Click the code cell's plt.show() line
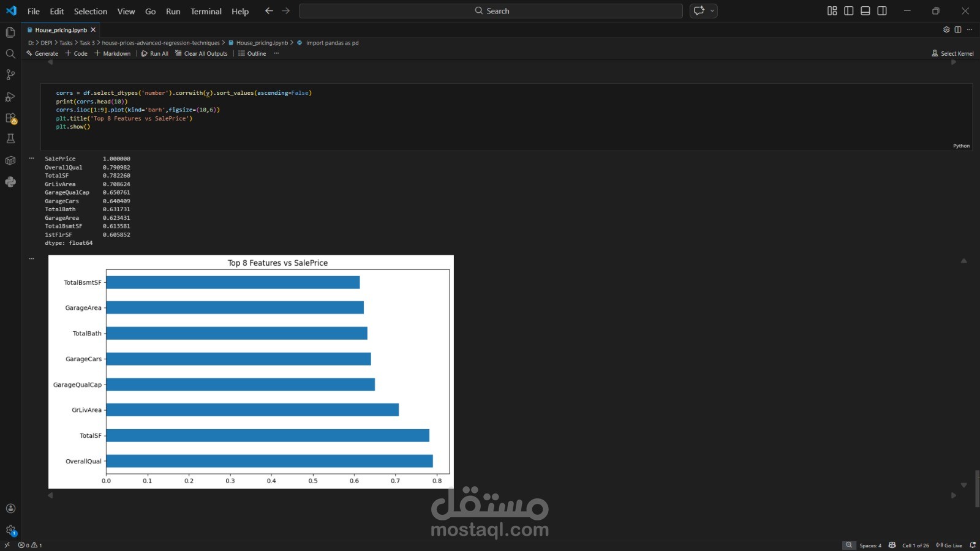 pos(73,127)
